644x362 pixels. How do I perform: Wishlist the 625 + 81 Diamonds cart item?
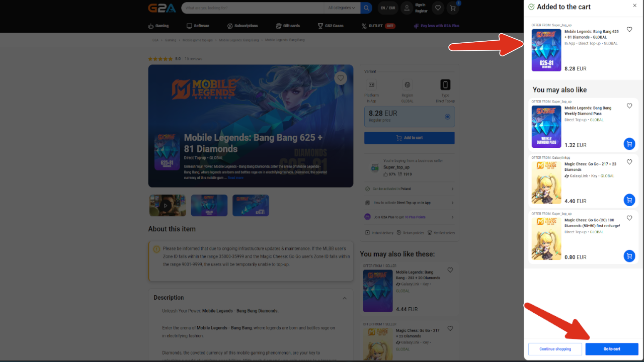pyautogui.click(x=629, y=30)
